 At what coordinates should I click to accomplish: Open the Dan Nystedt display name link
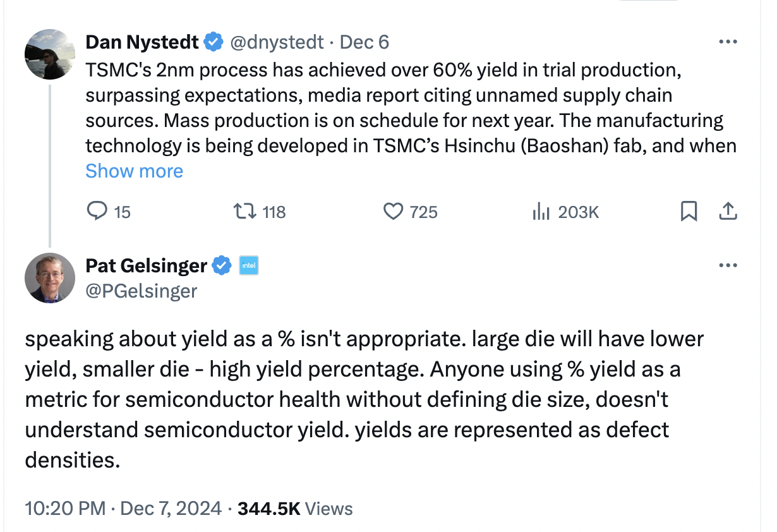(x=142, y=42)
